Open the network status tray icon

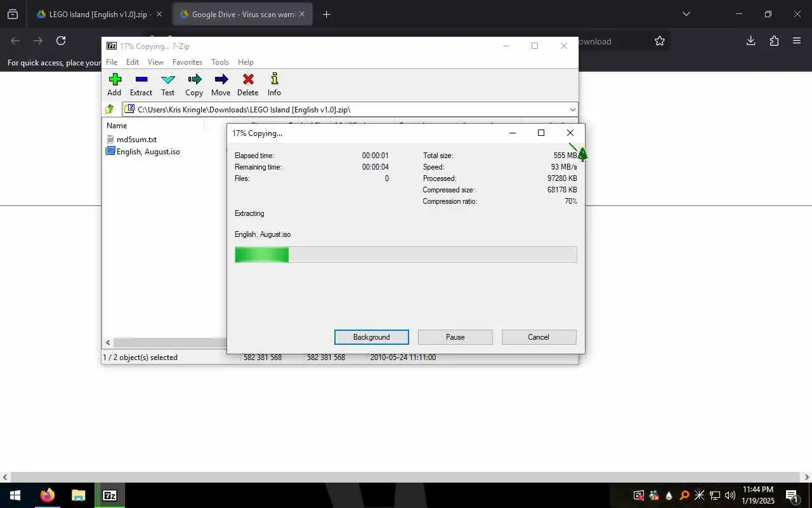[x=715, y=495]
